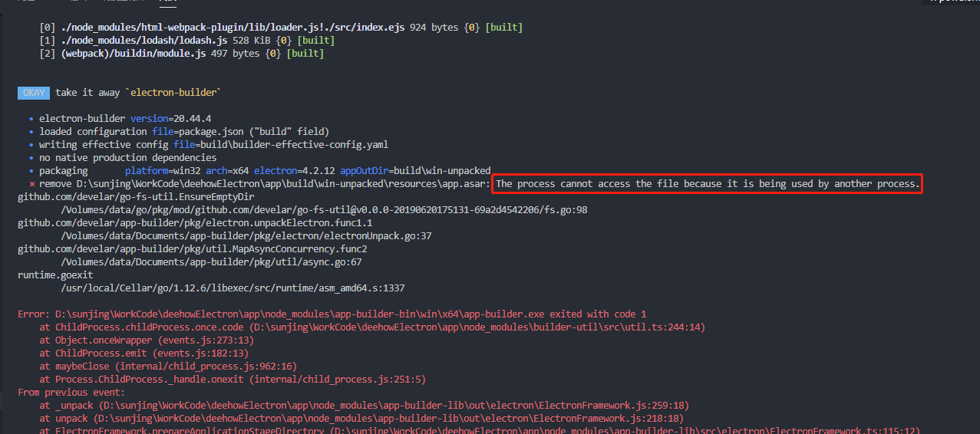
Task: Click the 'runtime.goexit' line
Action: coord(55,275)
